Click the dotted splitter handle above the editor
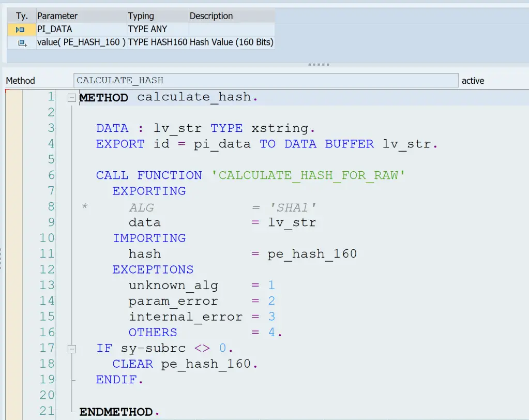This screenshot has width=529, height=420. [319, 65]
